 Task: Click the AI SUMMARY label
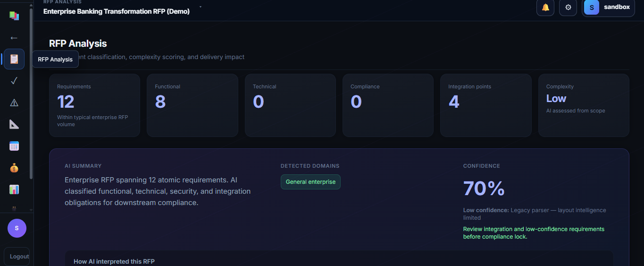point(83,166)
